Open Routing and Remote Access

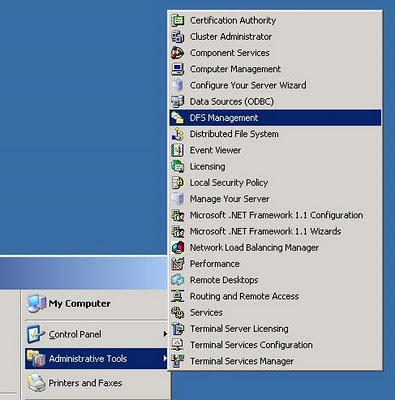[275, 296]
